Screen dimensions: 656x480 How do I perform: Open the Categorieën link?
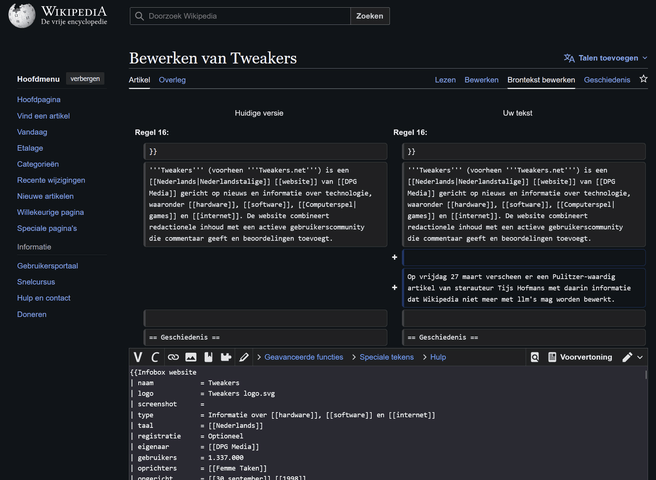pos(38,164)
